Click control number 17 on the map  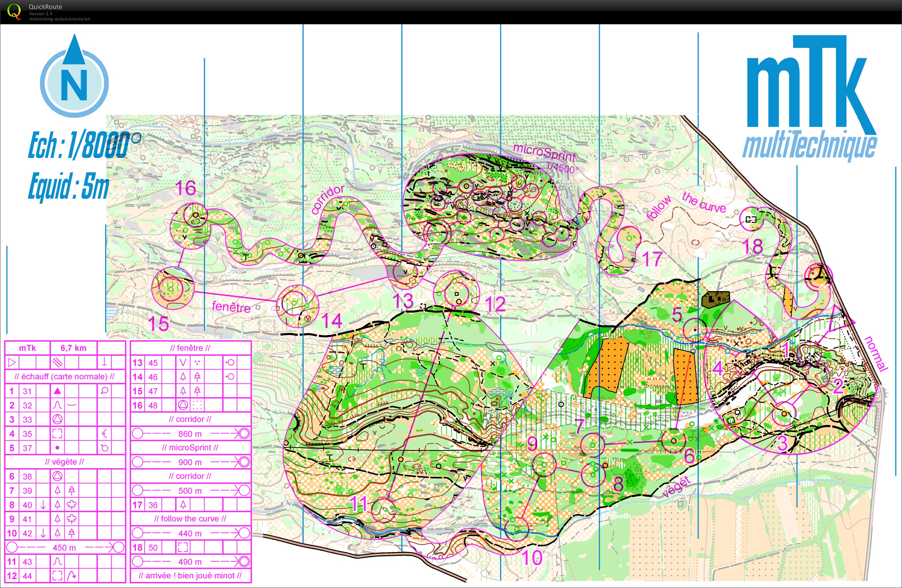(x=652, y=260)
